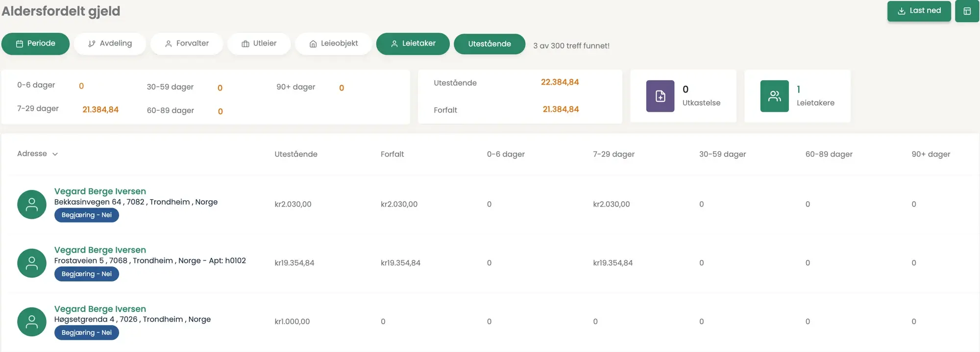
Task: Select the Leieobjekt filter
Action: click(x=333, y=44)
